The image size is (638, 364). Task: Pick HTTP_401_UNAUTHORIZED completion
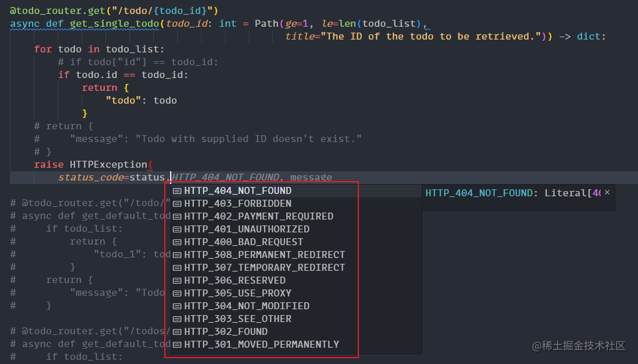[x=296, y=229]
